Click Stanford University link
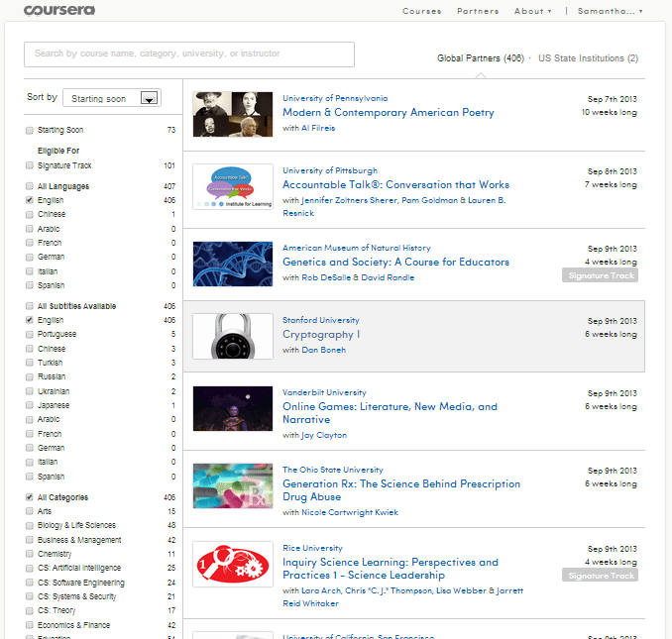 (x=321, y=320)
